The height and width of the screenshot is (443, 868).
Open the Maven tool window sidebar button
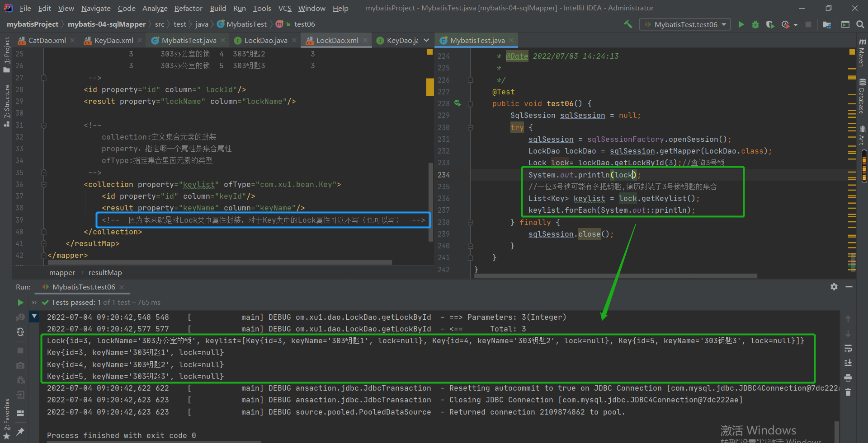click(x=862, y=52)
